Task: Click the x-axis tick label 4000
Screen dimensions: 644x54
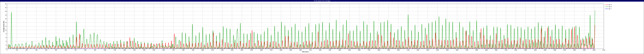Action: coord(398,50)
